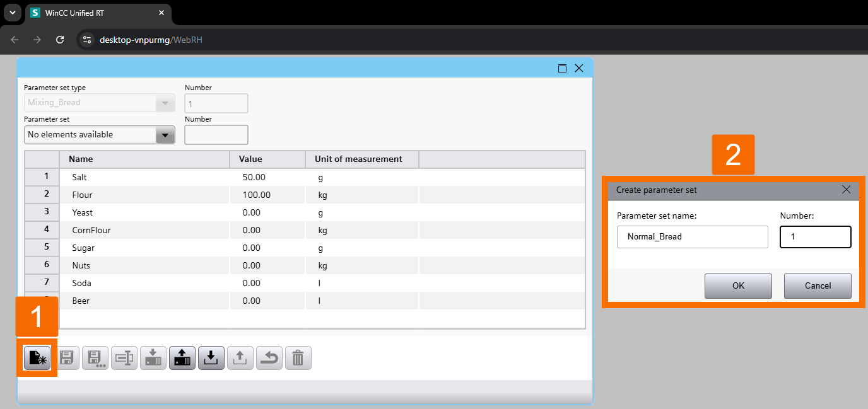The width and height of the screenshot is (868, 409).
Task: Click row number 4 header
Action: pyautogui.click(x=42, y=230)
